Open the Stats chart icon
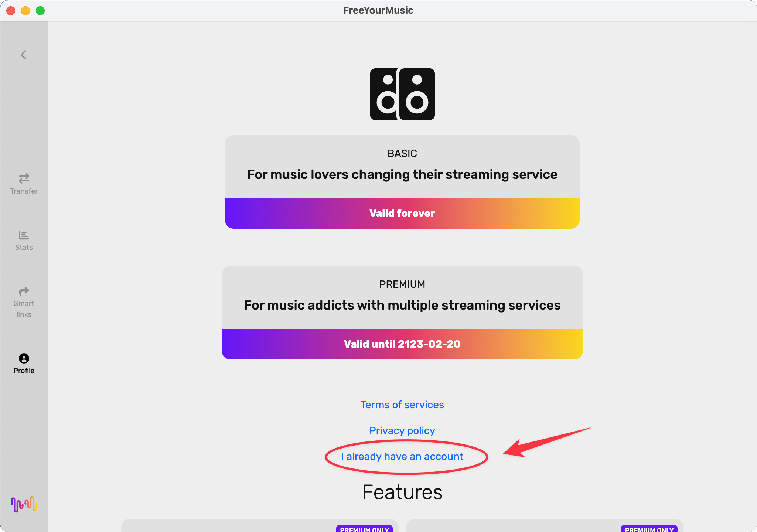757x532 pixels. tap(24, 235)
